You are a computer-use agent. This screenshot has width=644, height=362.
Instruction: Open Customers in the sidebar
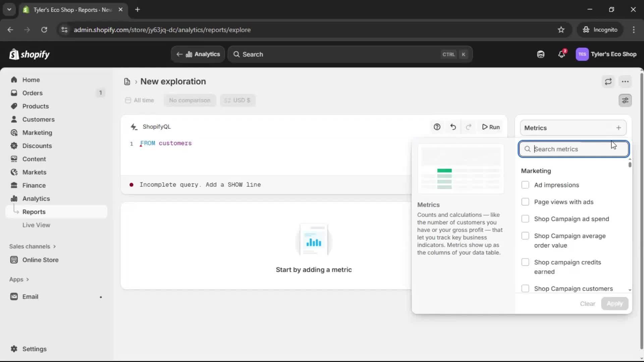38,119
